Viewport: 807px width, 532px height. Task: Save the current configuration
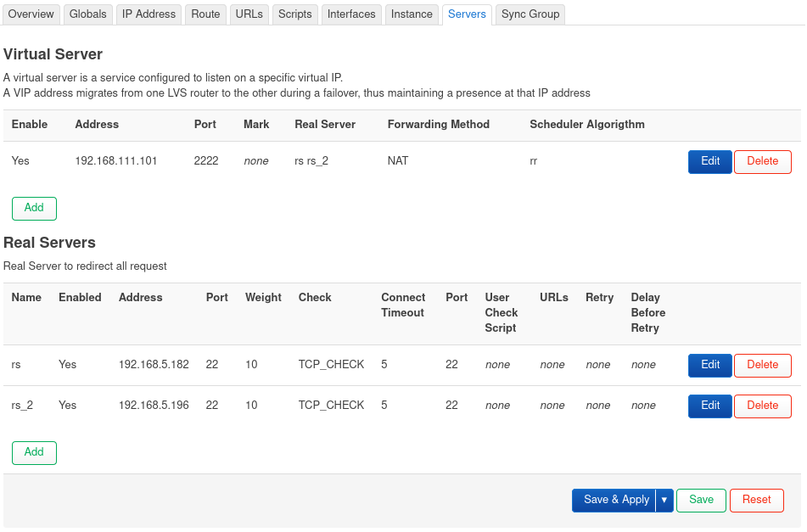click(701, 500)
